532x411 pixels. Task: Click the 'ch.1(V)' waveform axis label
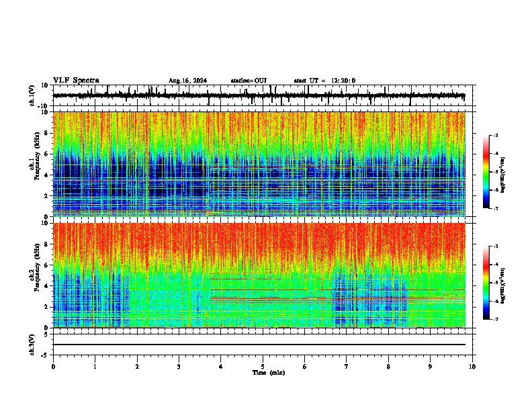[x=32, y=95]
